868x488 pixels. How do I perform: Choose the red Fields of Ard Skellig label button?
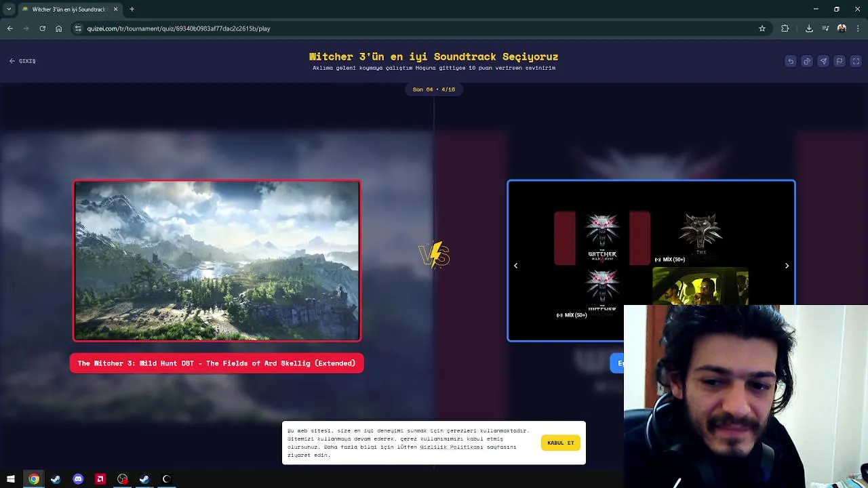click(217, 363)
